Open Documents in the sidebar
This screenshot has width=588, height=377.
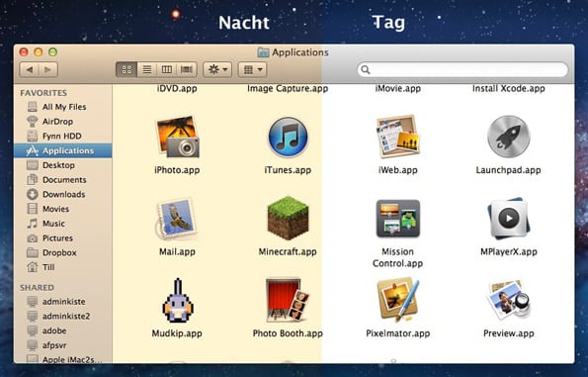62,180
